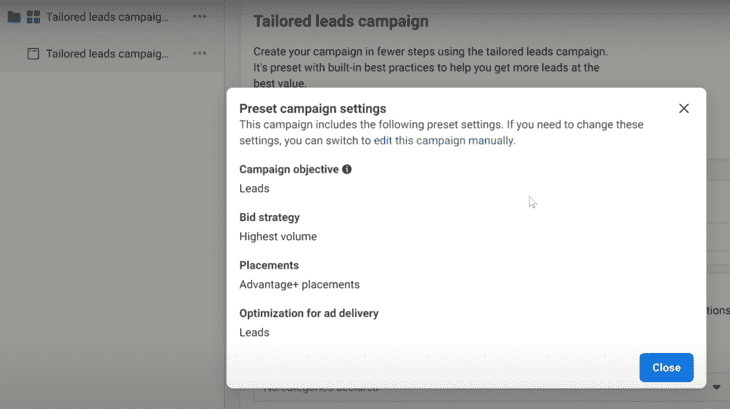
Task: Click the ad set square icon
Action: pos(33,54)
